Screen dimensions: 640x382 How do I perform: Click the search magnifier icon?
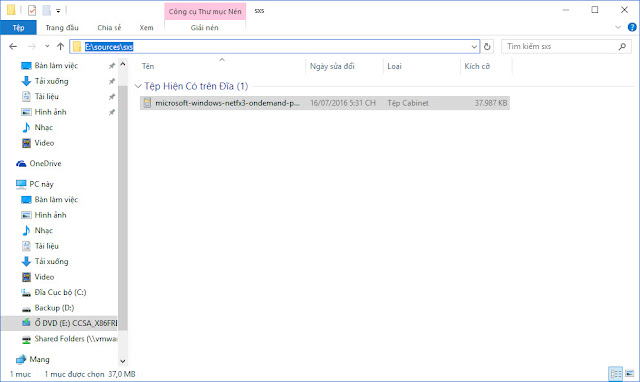pyautogui.click(x=622, y=47)
